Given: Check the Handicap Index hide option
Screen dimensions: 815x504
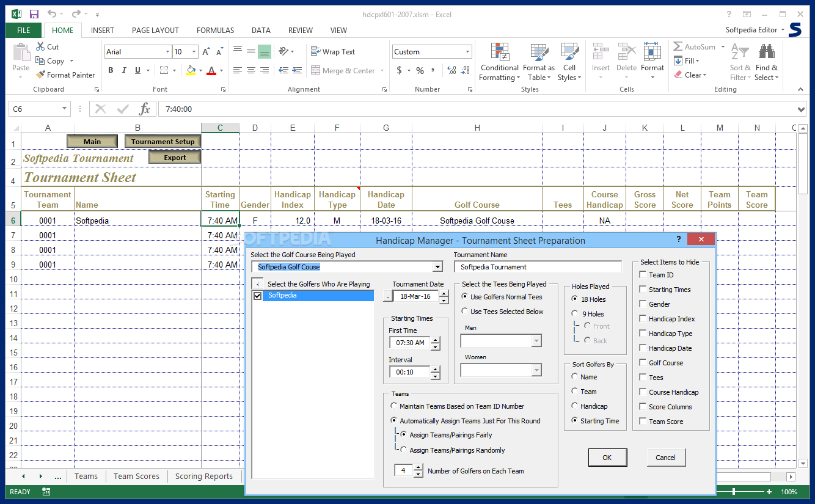Looking at the screenshot, I should click(643, 319).
